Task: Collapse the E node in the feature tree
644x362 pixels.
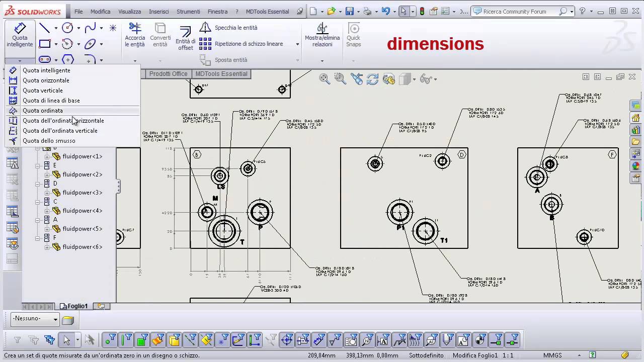Action: [38, 165]
